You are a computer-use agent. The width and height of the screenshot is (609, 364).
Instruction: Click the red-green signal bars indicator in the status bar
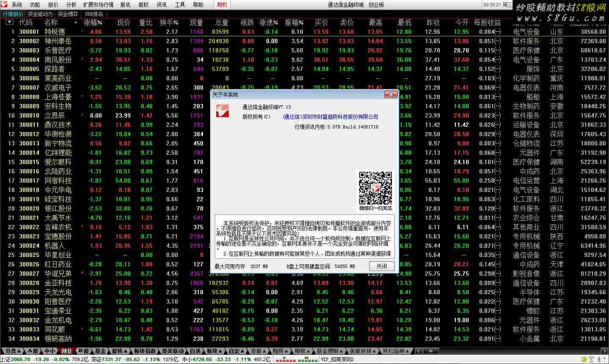(x=296, y=359)
